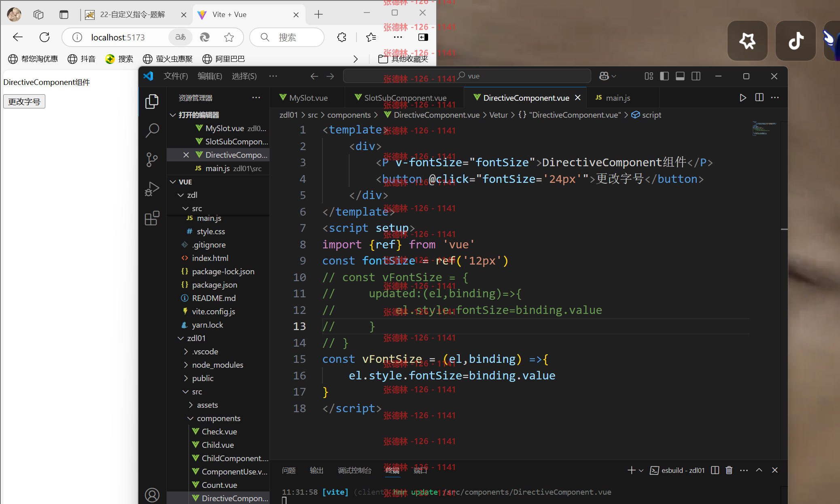
Task: Open the TikTok desktop shortcut
Action: (x=795, y=40)
